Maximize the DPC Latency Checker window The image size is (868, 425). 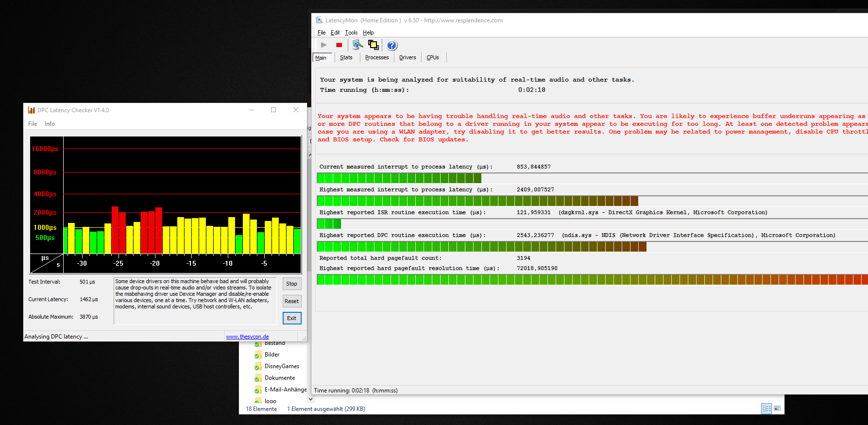[x=273, y=110]
